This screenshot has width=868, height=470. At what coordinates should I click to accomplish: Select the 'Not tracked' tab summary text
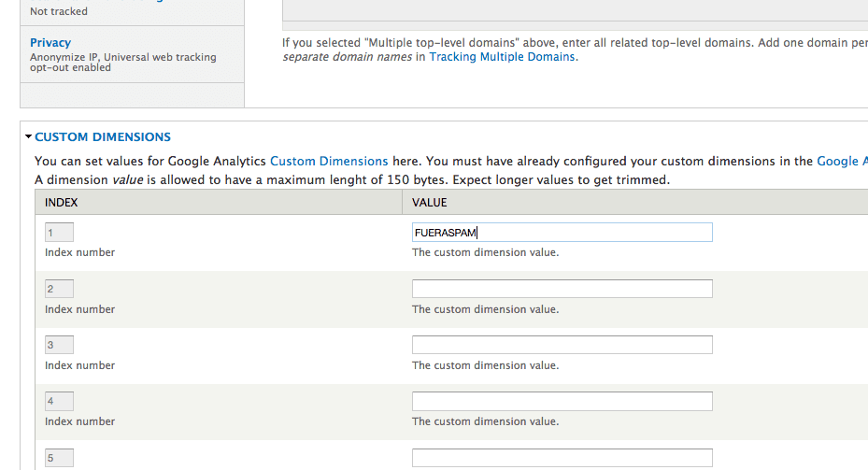point(59,11)
